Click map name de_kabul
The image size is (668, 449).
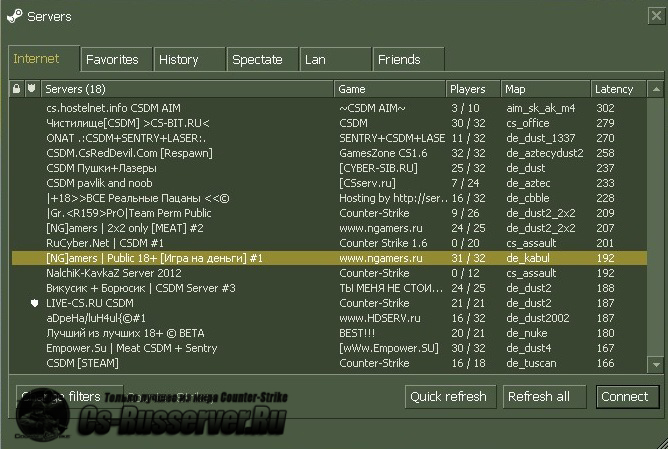pyautogui.click(x=528, y=258)
